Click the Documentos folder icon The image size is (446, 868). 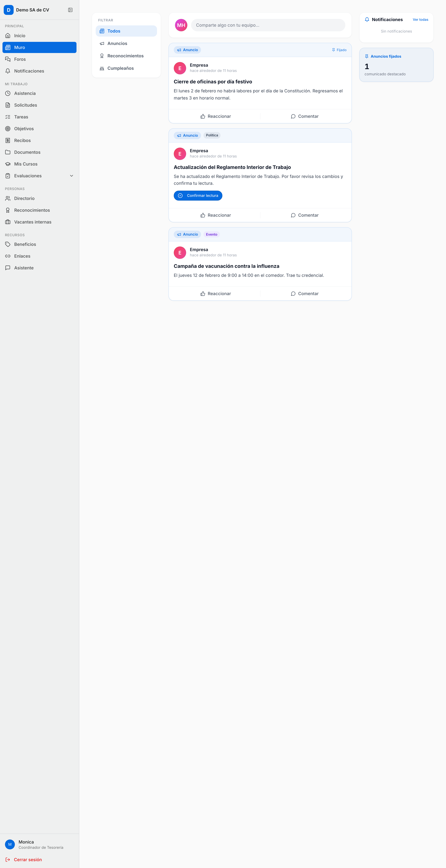(8, 152)
